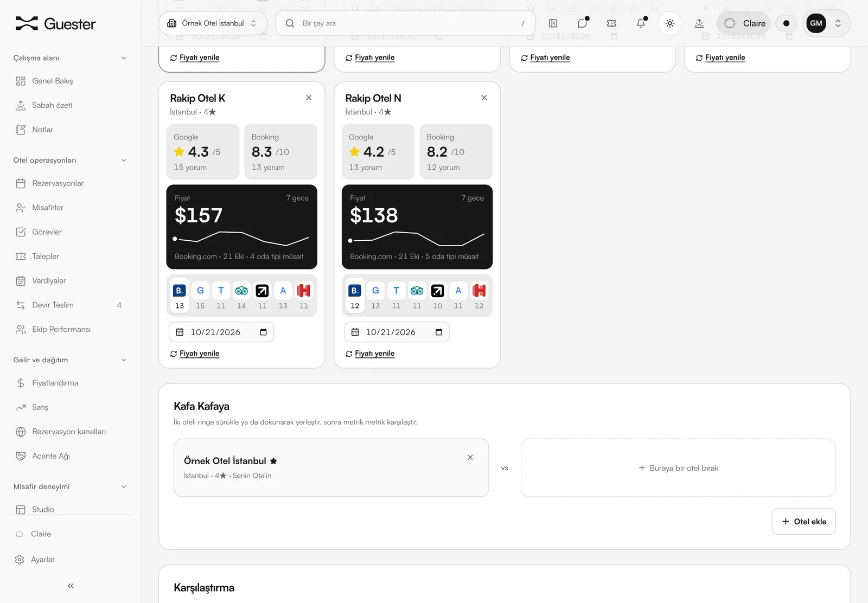868x603 pixels.
Task: Toggle the status dot button next to Claire
Action: tap(786, 23)
